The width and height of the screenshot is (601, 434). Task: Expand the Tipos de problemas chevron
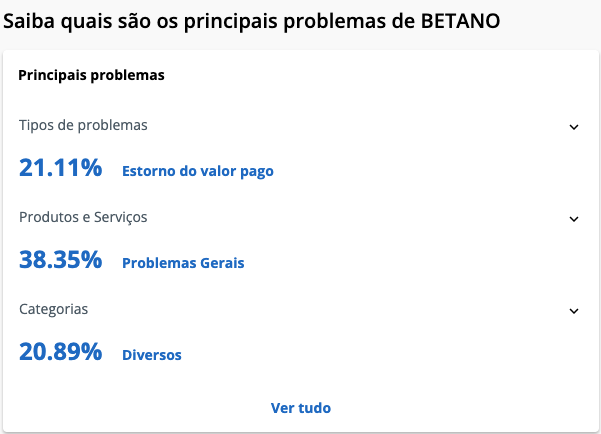point(574,127)
